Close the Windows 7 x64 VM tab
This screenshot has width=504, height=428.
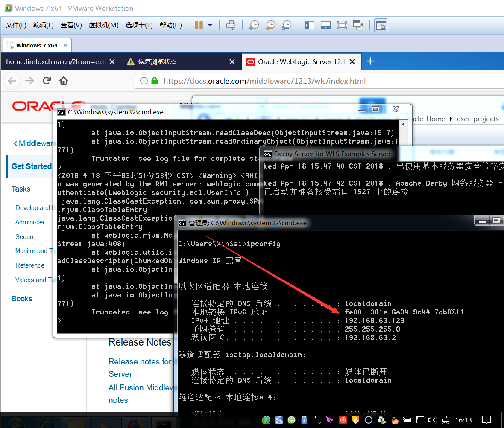tap(66, 45)
